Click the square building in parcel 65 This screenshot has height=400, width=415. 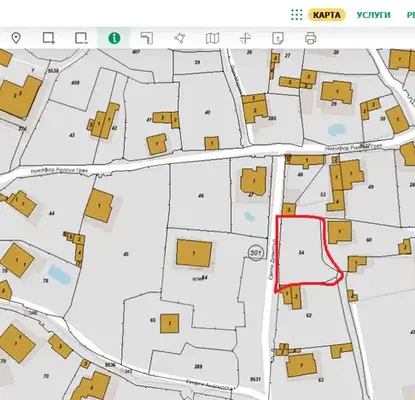pos(170,323)
